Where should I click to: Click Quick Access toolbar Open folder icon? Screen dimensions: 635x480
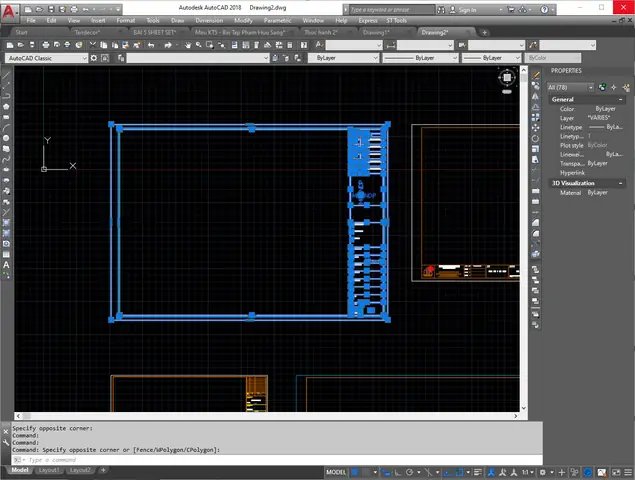pyautogui.click(x=39, y=9)
